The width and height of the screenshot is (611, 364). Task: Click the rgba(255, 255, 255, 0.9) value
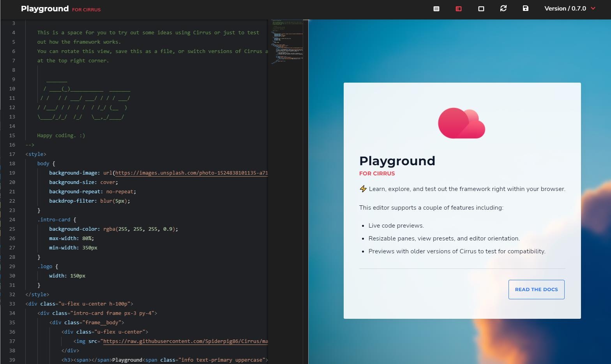[139, 229]
